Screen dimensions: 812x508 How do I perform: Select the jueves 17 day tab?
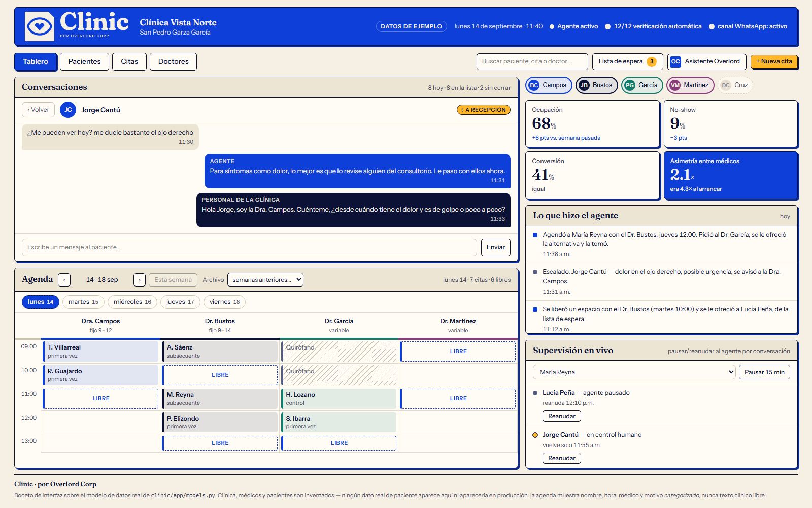tap(180, 302)
